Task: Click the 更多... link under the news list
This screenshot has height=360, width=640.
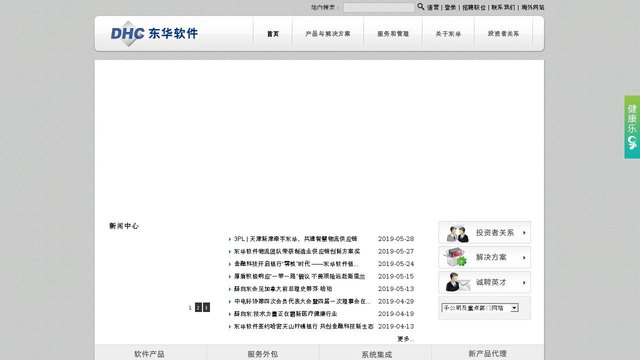Action: point(405,339)
